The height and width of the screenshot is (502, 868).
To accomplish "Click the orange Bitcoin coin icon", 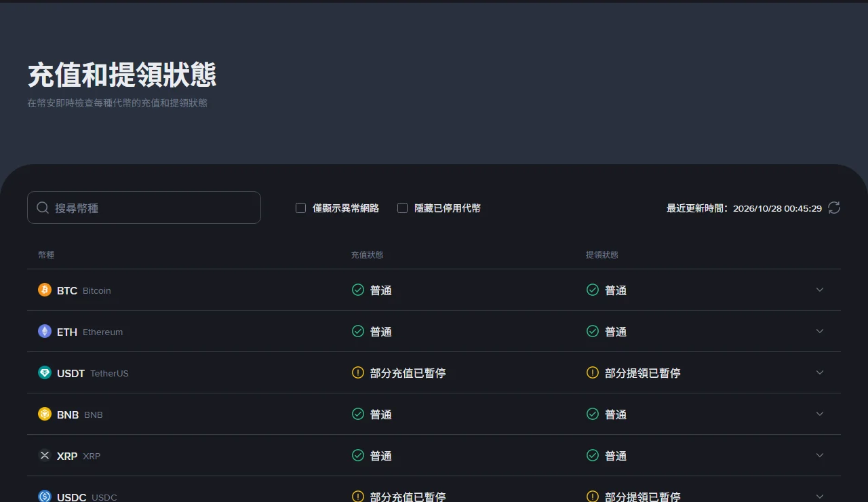I will (45, 290).
